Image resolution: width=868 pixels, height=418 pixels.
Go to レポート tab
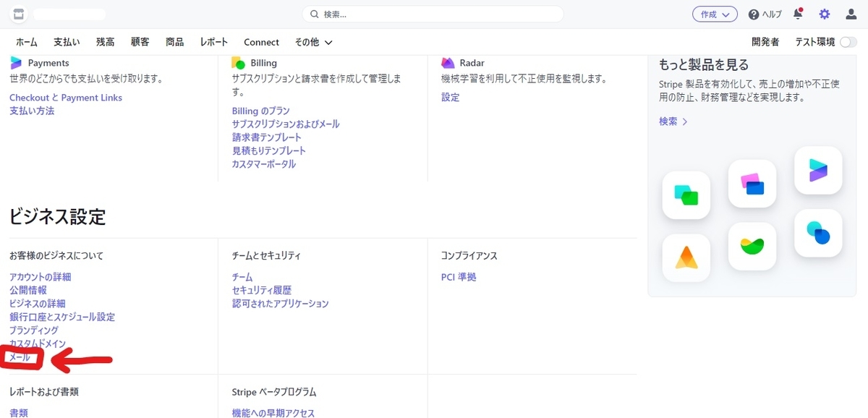pos(214,42)
